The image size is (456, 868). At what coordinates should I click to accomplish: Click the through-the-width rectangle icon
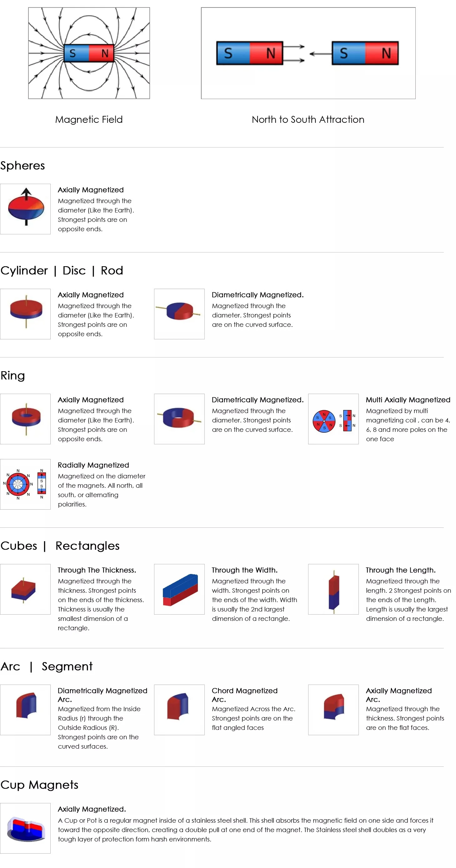[x=179, y=589]
